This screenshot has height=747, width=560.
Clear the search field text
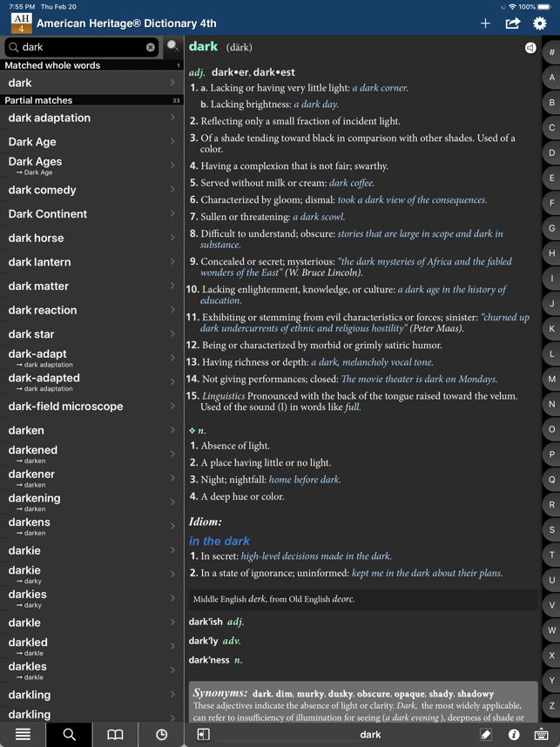150,47
